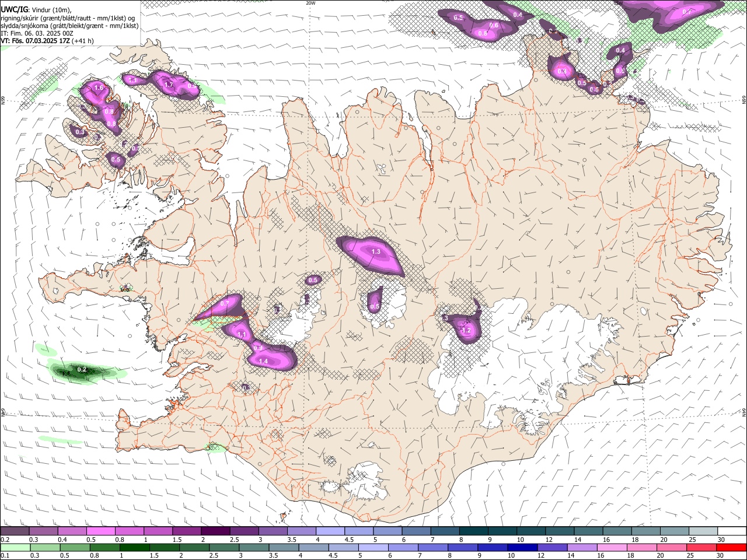Click the 'slydda/snjókoma' legend description line
Screen dimensions: 747x560
pyautogui.click(x=70, y=25)
